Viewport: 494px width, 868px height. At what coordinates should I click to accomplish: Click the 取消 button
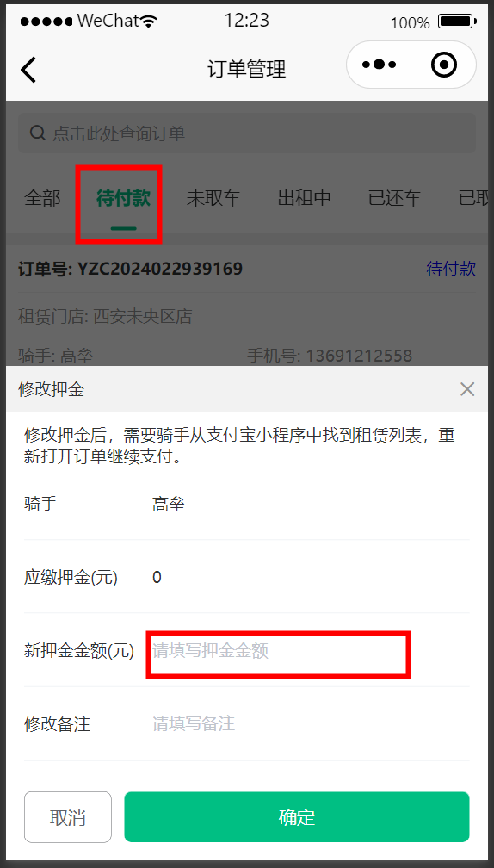click(68, 817)
